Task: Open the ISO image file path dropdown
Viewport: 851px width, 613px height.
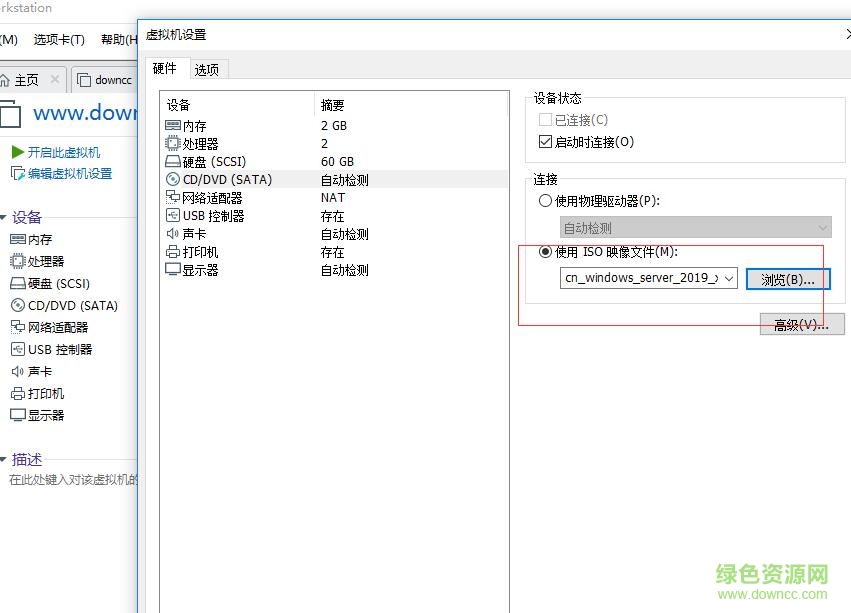Action: 728,279
